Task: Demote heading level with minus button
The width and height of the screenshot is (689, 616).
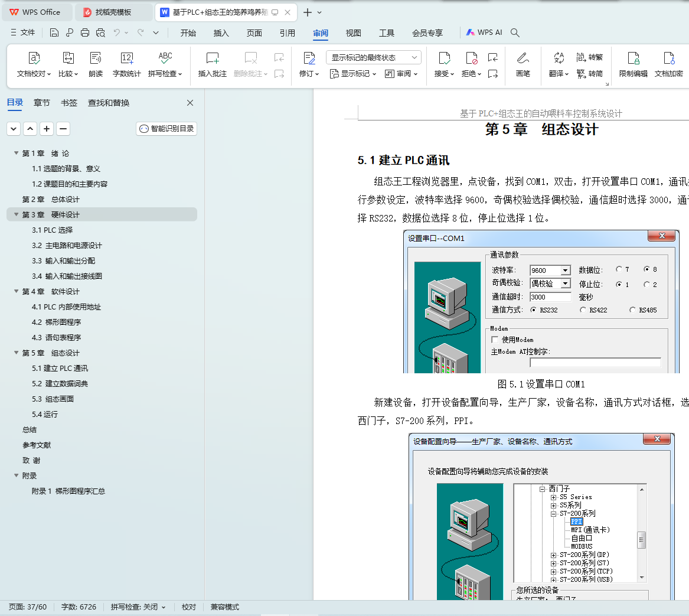Action: [x=63, y=129]
